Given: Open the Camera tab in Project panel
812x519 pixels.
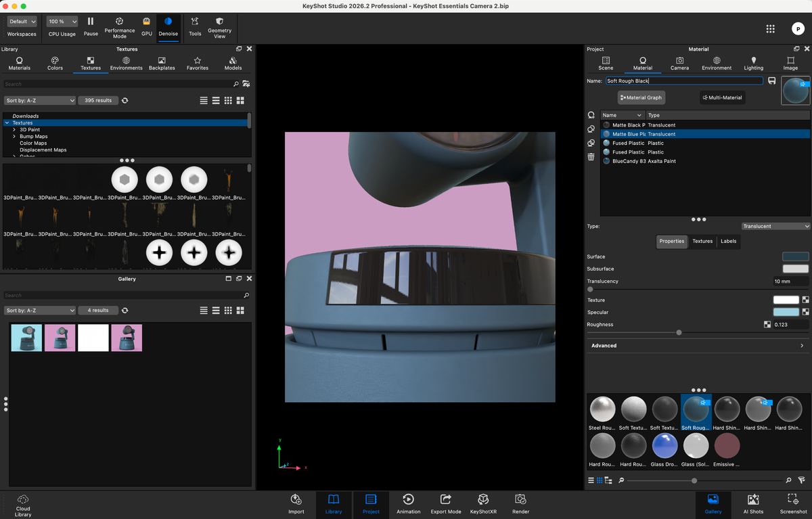Looking at the screenshot, I should pyautogui.click(x=679, y=64).
